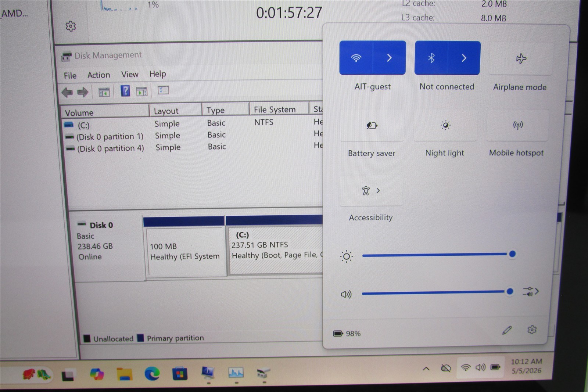The image size is (588, 392).
Task: Turn on Battery saver
Action: 372,126
